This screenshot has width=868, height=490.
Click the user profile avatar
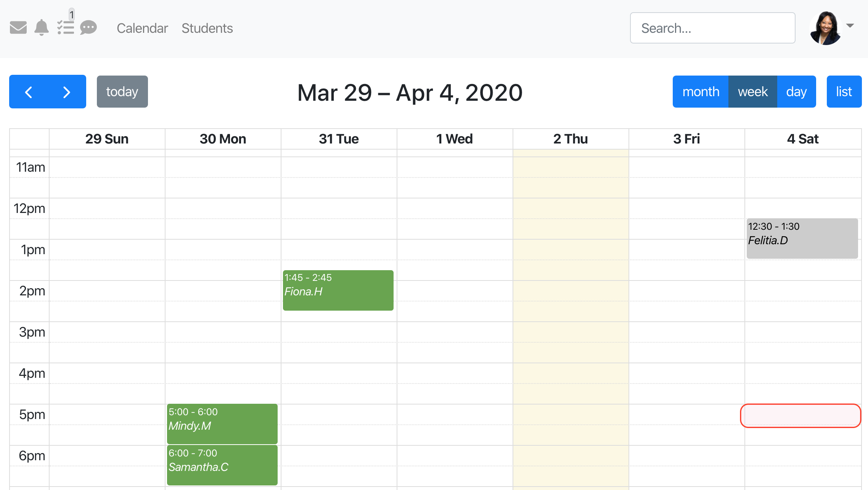[826, 28]
